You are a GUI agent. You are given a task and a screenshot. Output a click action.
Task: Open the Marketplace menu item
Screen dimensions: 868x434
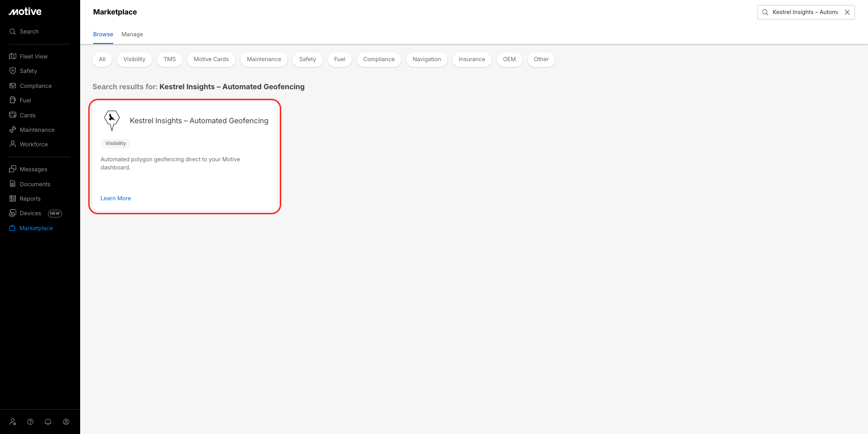click(x=36, y=228)
